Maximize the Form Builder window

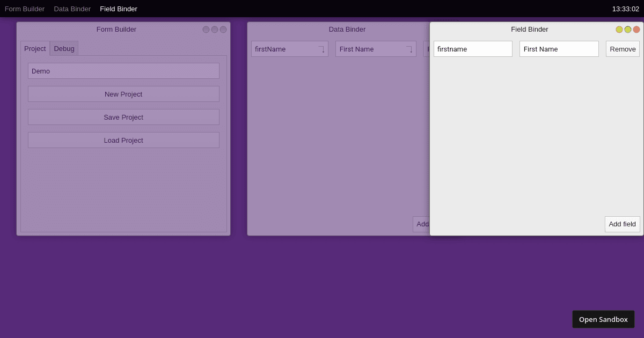coord(215,30)
